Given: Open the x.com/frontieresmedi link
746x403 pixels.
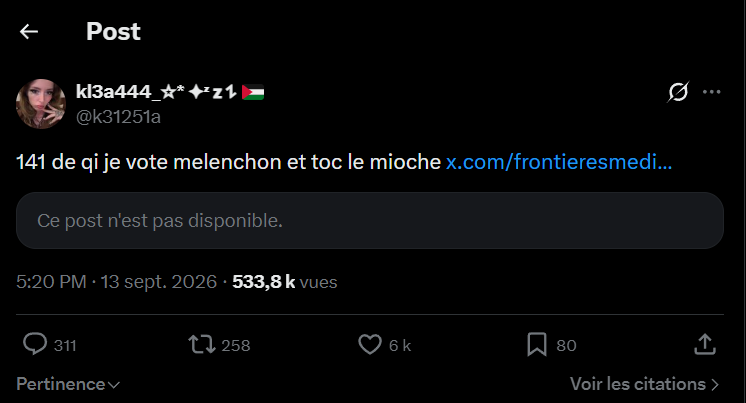Looking at the screenshot, I should [x=559, y=162].
